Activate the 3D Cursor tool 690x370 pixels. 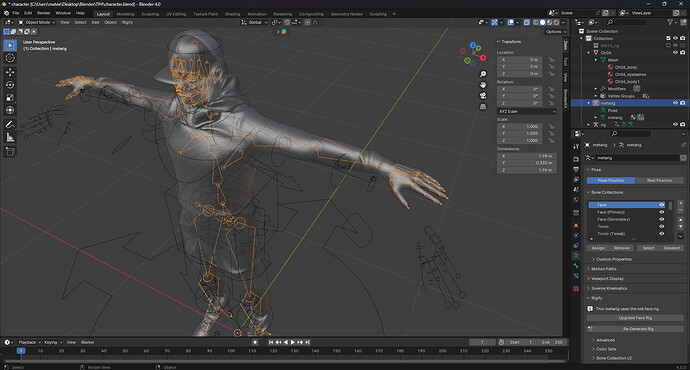point(10,58)
